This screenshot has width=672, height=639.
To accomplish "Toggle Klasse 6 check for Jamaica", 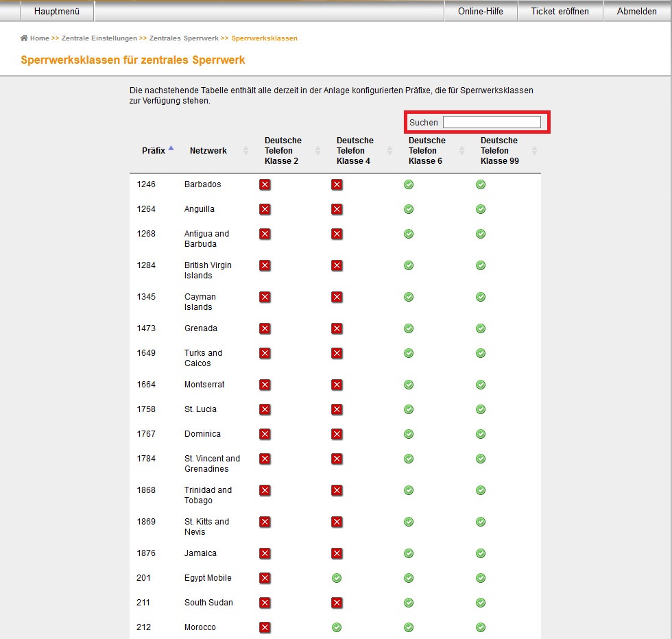I will 409,554.
